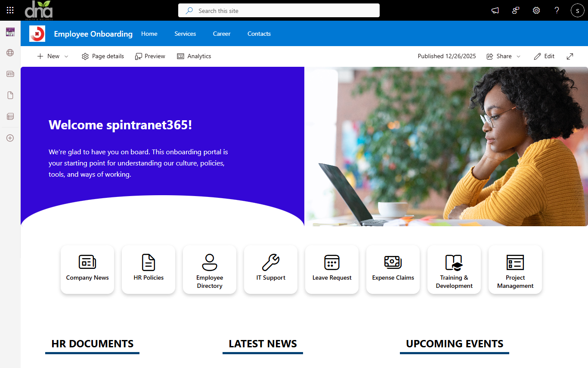
Task: Select the lists icon in left sidebar
Action: pyautogui.click(x=9, y=116)
